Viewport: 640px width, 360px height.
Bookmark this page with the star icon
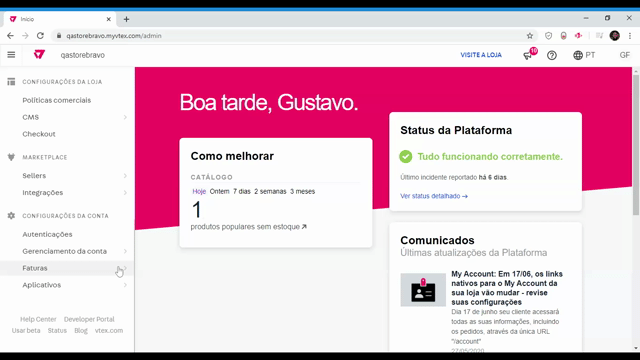[x=530, y=36]
